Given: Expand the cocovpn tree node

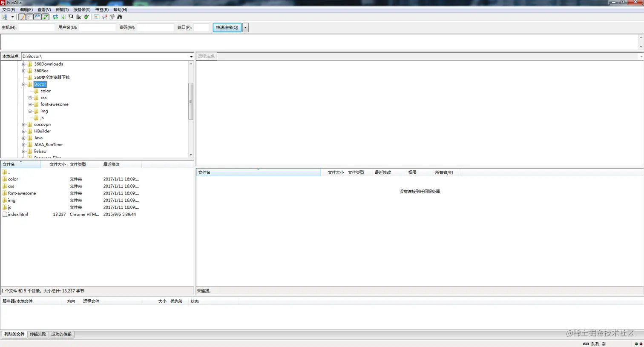Looking at the screenshot, I should [x=24, y=125].
